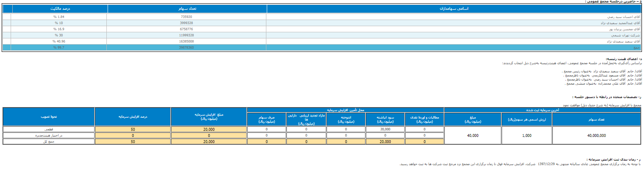Click the 'تعداد سهام' header in shareholders table
The image size is (644, 170).
(187, 9)
